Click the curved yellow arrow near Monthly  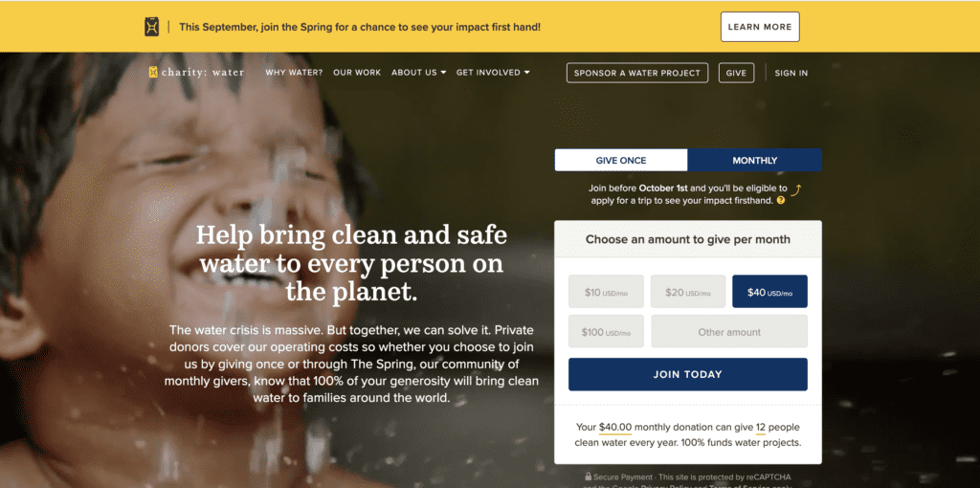795,190
